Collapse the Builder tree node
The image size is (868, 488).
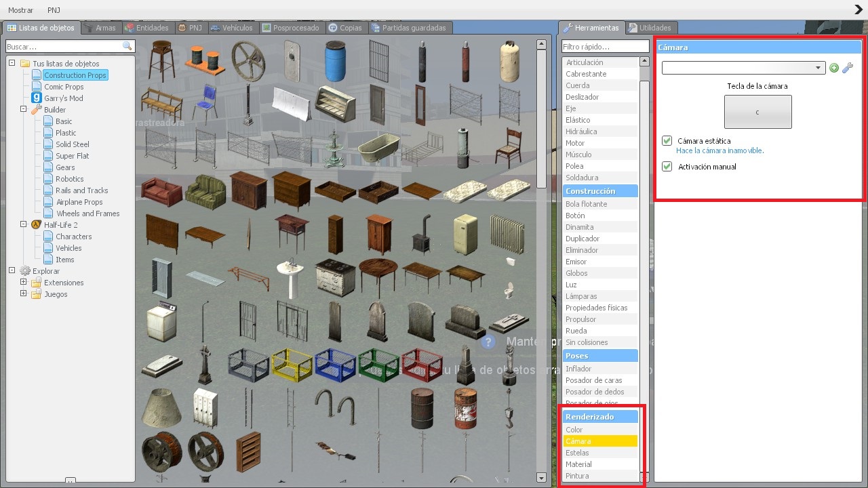(x=24, y=109)
